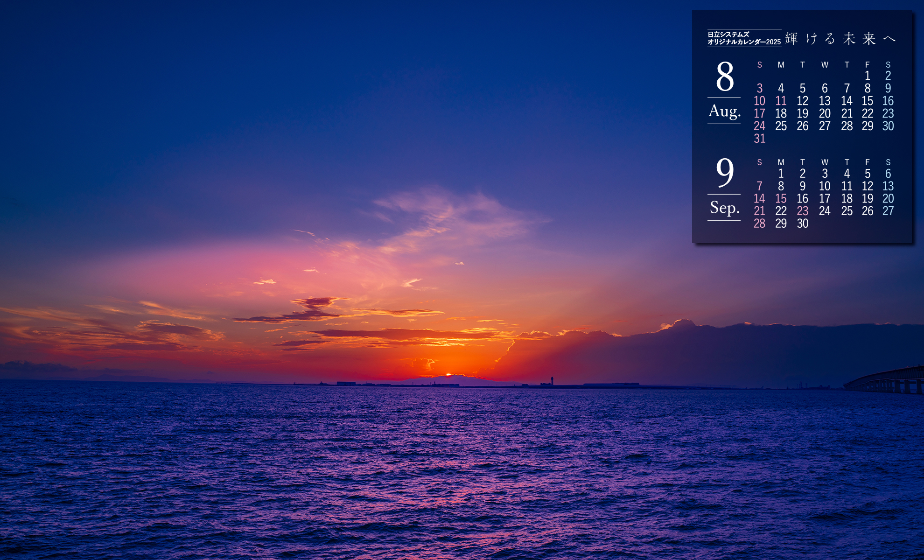Select September 19 in the calendar
The width and height of the screenshot is (924, 560).
[x=867, y=199]
